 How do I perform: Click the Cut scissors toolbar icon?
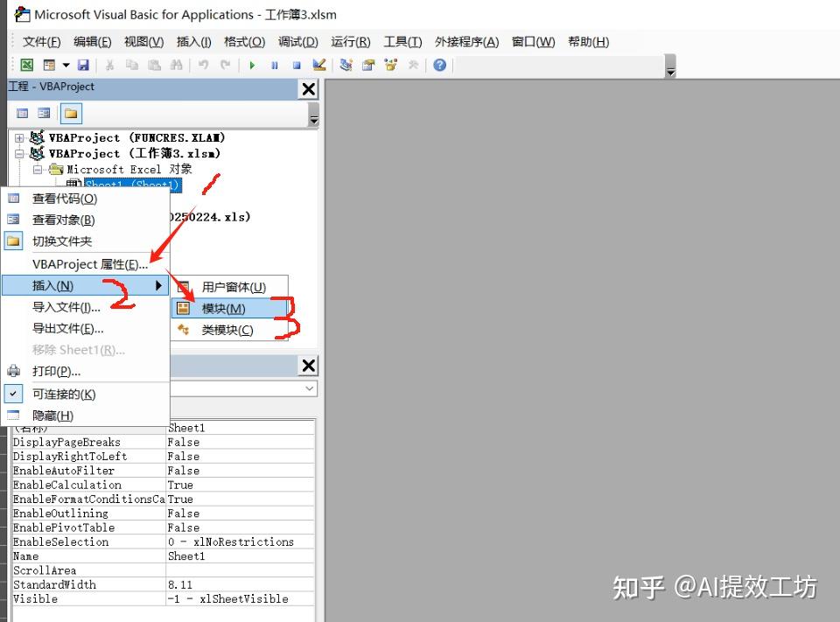[x=110, y=65]
